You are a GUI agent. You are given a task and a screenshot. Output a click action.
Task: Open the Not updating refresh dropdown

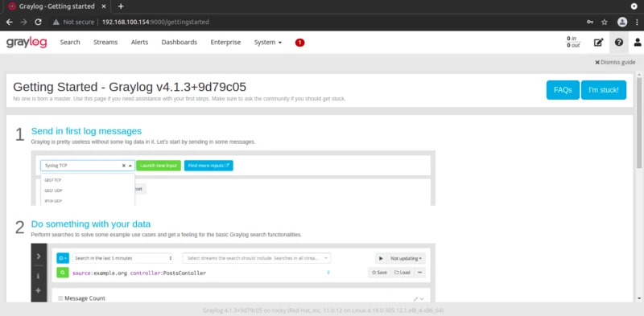tap(406, 258)
